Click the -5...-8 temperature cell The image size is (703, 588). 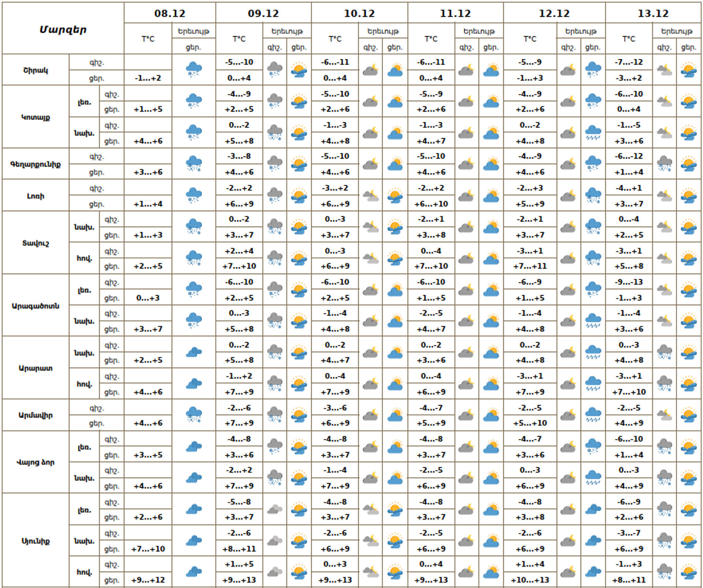tap(239, 502)
